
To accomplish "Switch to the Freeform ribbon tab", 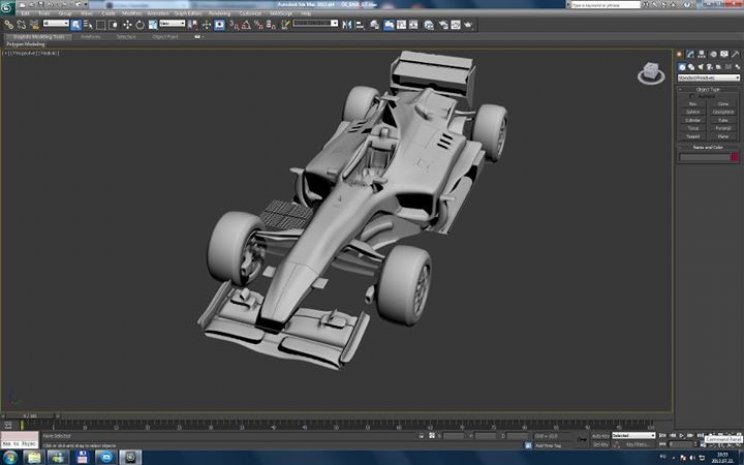I will click(91, 37).
